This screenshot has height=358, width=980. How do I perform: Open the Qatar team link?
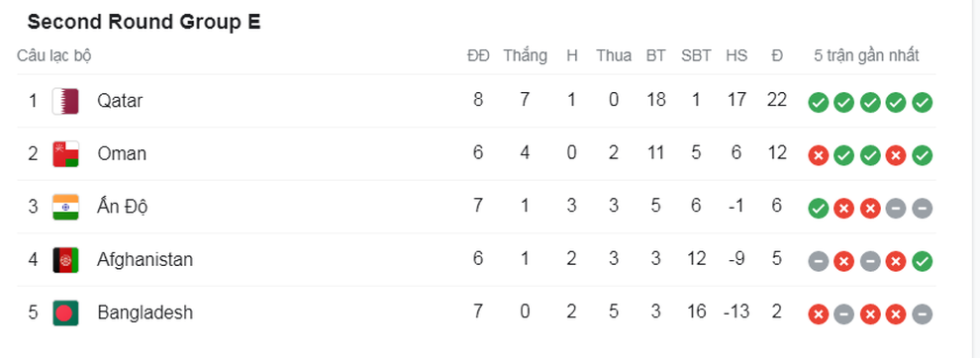click(x=120, y=101)
